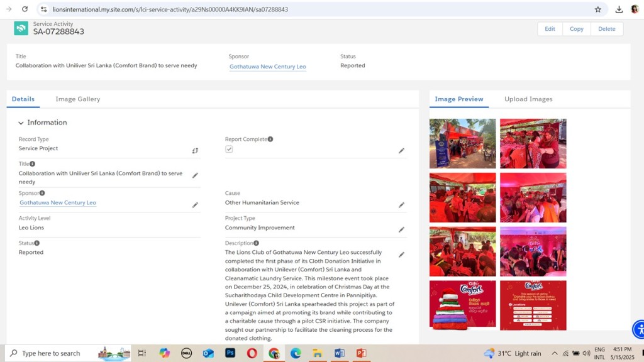Click the 'Service Project' record type value

[38, 148]
